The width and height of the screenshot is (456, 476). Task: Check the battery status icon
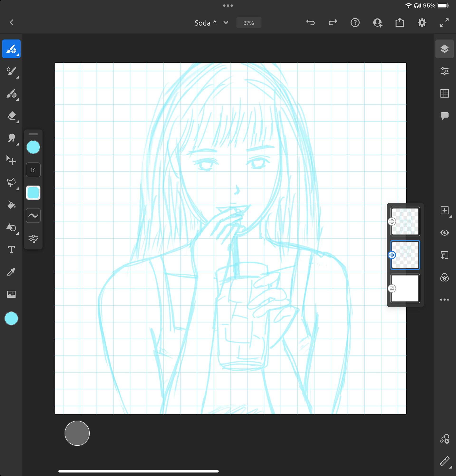[443, 6]
